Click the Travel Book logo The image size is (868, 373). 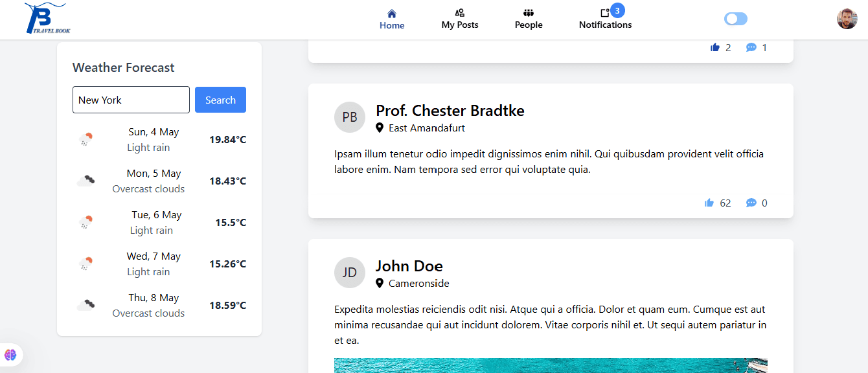pyautogui.click(x=48, y=18)
